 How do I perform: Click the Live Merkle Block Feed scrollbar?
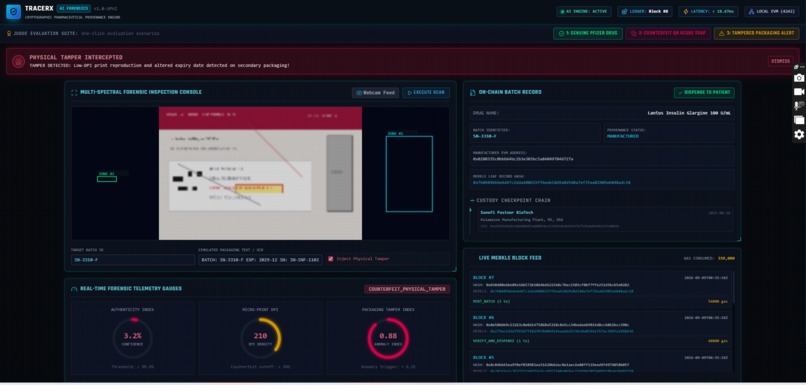(734, 288)
